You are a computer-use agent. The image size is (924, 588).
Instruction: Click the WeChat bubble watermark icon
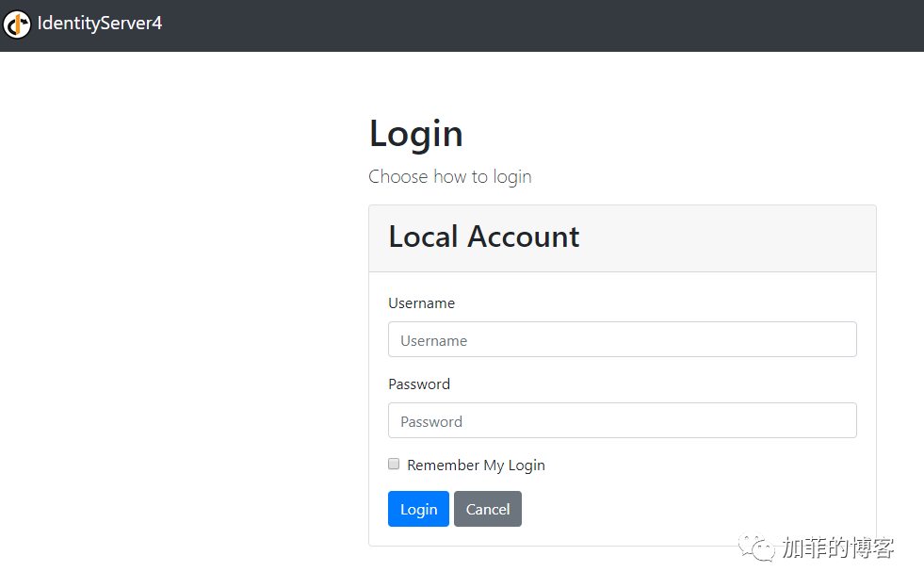point(756,547)
